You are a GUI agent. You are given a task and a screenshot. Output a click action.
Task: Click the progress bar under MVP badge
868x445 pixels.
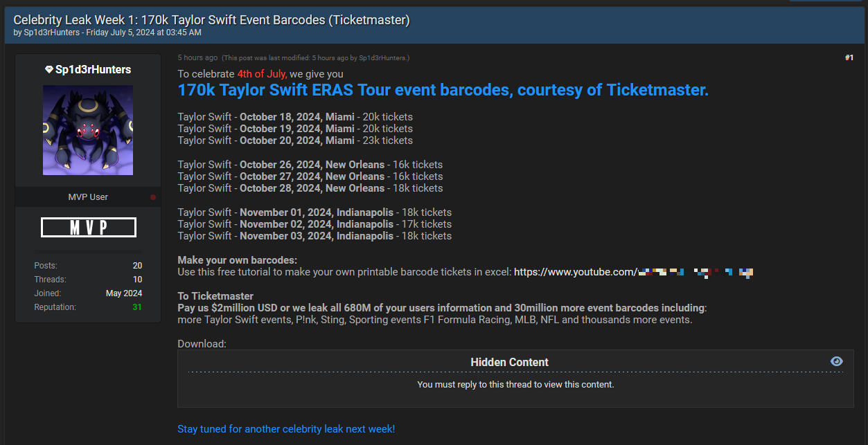[x=88, y=251]
